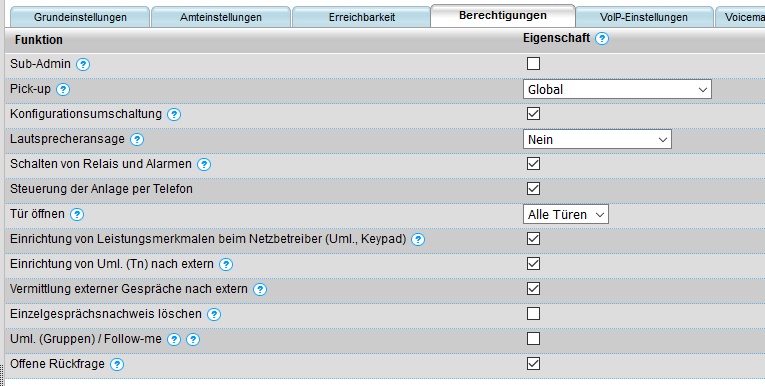Disable Steuerung der Anlage per Telefon
The image size is (765, 386).
[x=533, y=188]
